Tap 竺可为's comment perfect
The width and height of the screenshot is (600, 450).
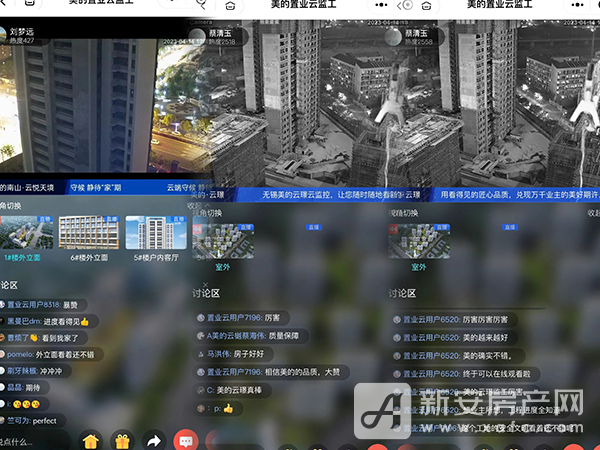click(x=33, y=421)
